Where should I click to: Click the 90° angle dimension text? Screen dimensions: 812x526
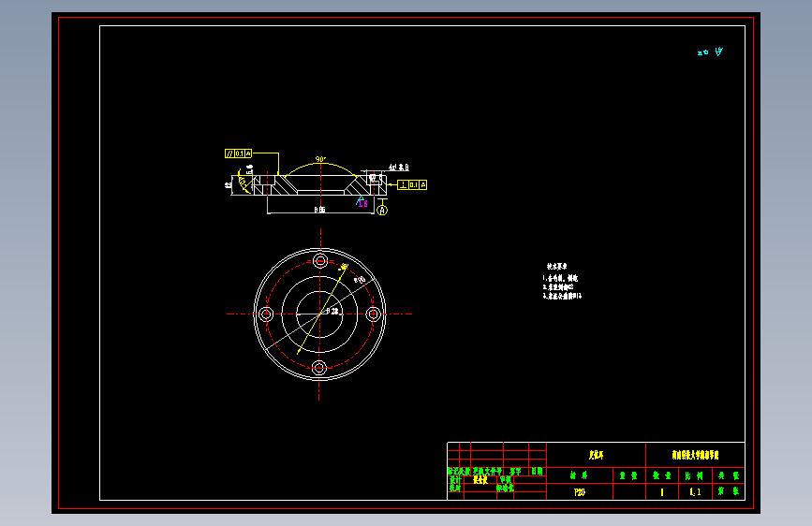coord(320,159)
